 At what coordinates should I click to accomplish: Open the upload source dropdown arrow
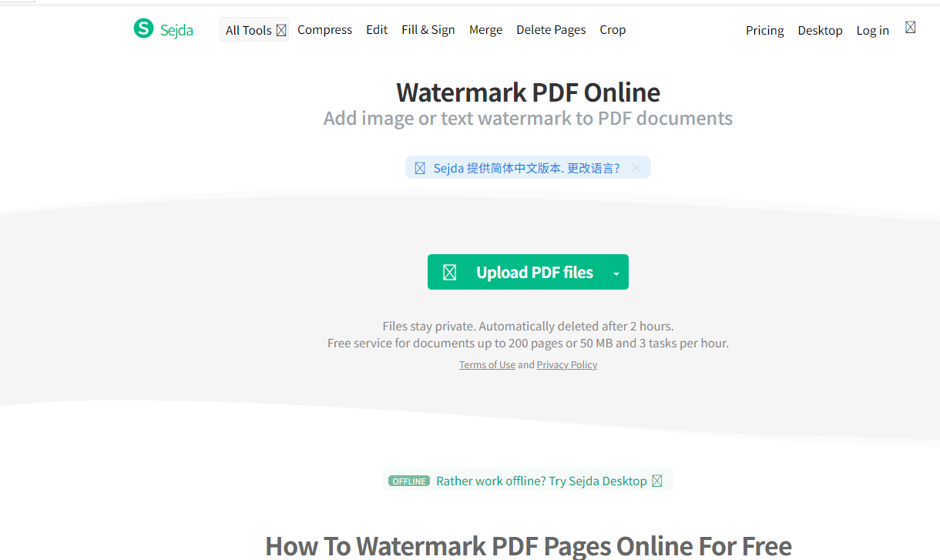[616, 273]
